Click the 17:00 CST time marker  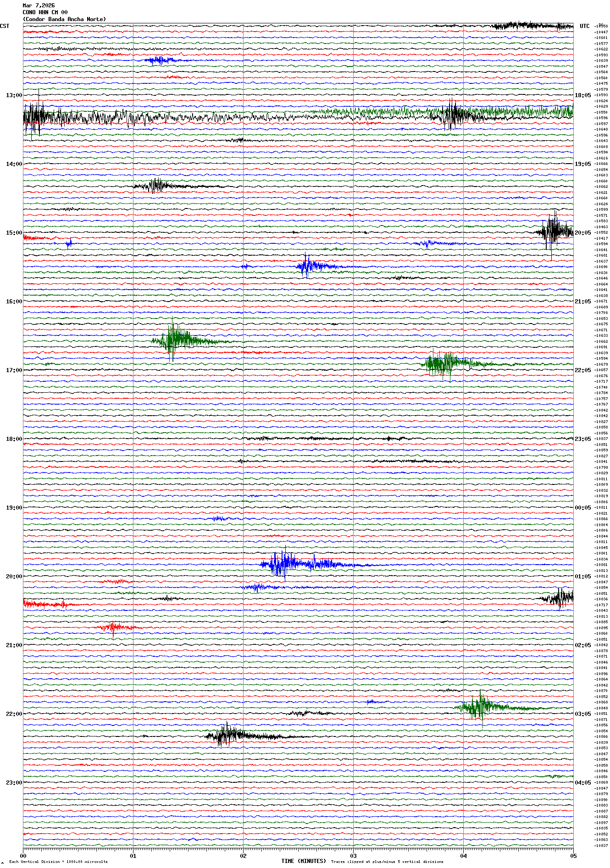[x=14, y=370]
